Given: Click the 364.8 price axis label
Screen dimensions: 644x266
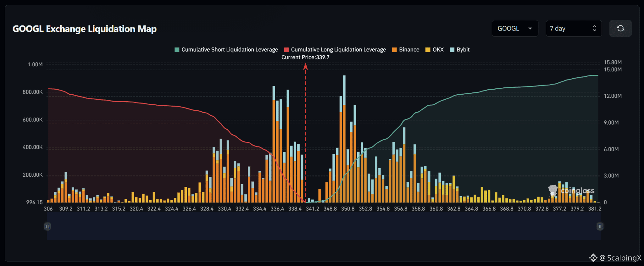Looking at the screenshot, I should (471, 209).
